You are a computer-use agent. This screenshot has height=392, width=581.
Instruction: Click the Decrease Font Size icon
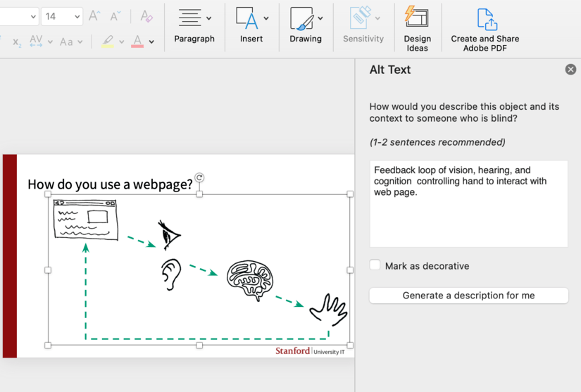point(115,16)
